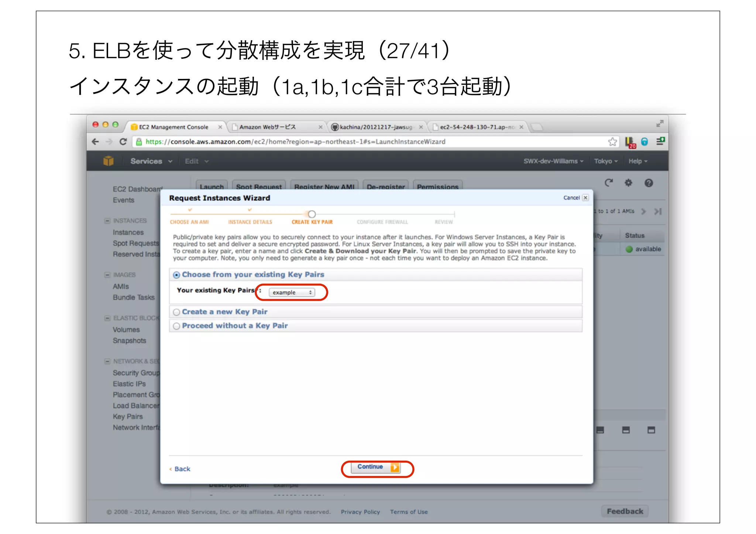Open the Tokyo region dropdown
This screenshot has height=534, width=756.
click(x=605, y=161)
